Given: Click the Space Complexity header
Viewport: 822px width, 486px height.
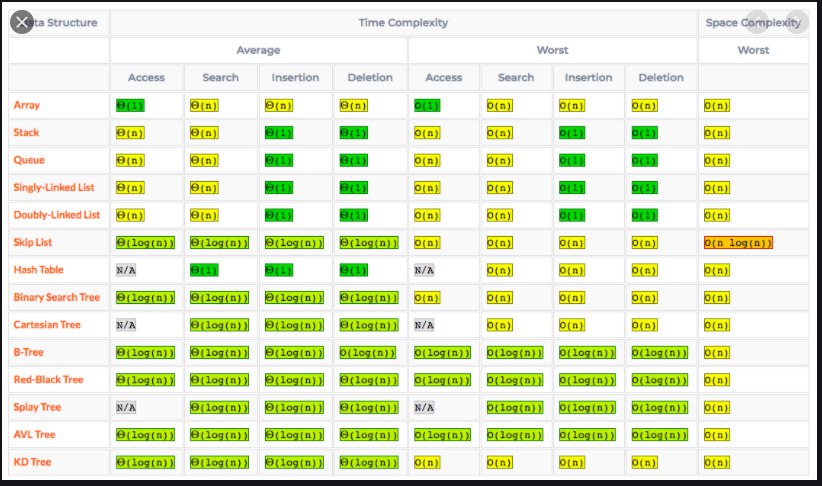Looking at the screenshot, I should click(x=753, y=23).
